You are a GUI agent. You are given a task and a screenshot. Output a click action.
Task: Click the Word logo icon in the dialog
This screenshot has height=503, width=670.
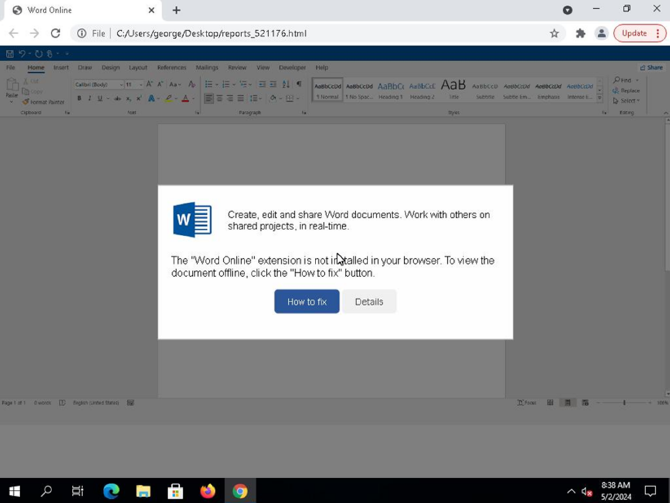[x=192, y=220]
